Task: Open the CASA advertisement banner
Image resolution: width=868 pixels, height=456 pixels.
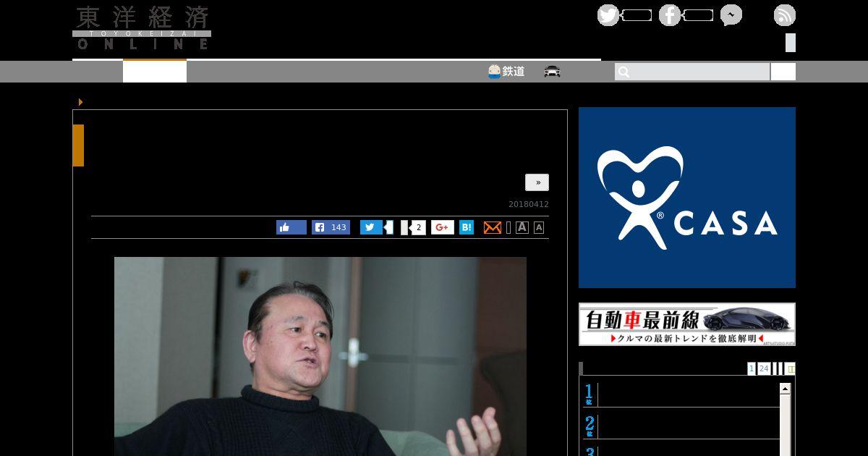Action: click(x=687, y=198)
